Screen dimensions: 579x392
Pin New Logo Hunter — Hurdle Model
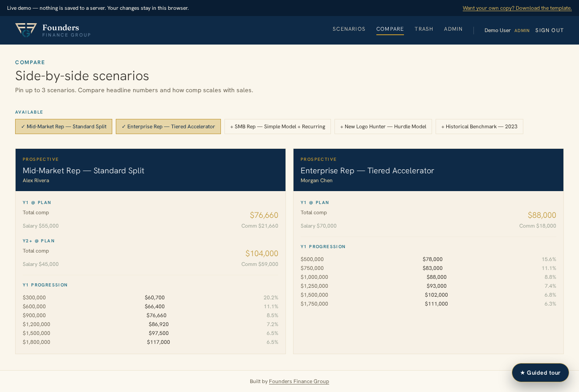(383, 127)
